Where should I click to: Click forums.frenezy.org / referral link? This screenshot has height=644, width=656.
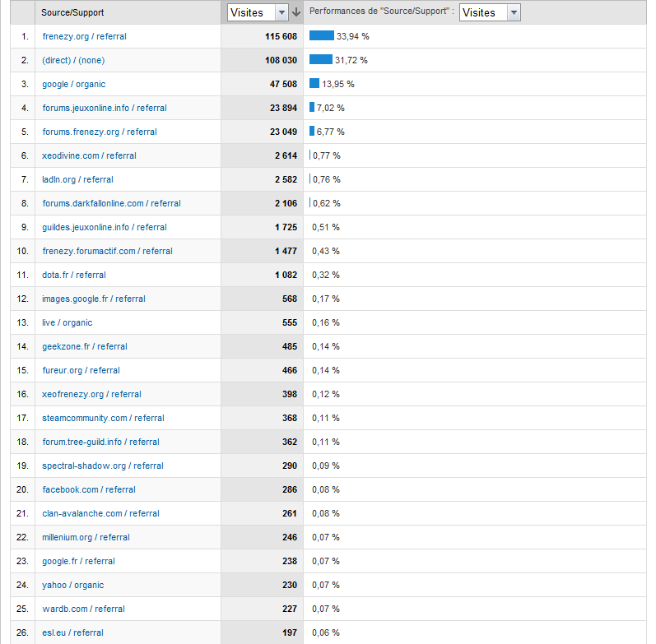(99, 132)
